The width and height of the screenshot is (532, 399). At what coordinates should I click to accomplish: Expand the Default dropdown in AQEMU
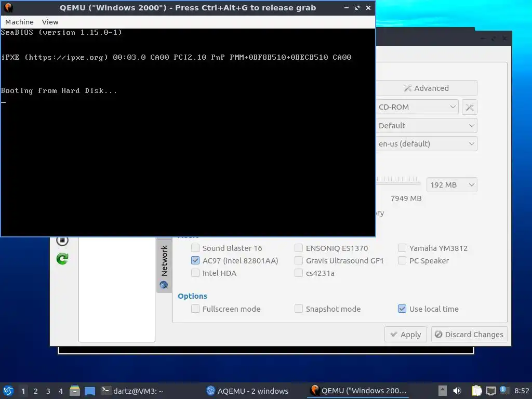[427, 126]
